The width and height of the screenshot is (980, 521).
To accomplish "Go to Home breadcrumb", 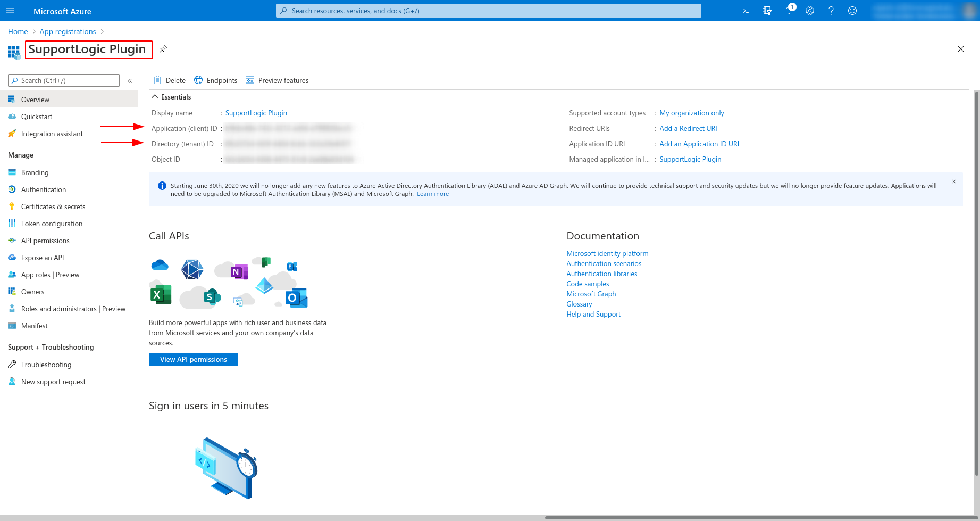I will (x=18, y=31).
